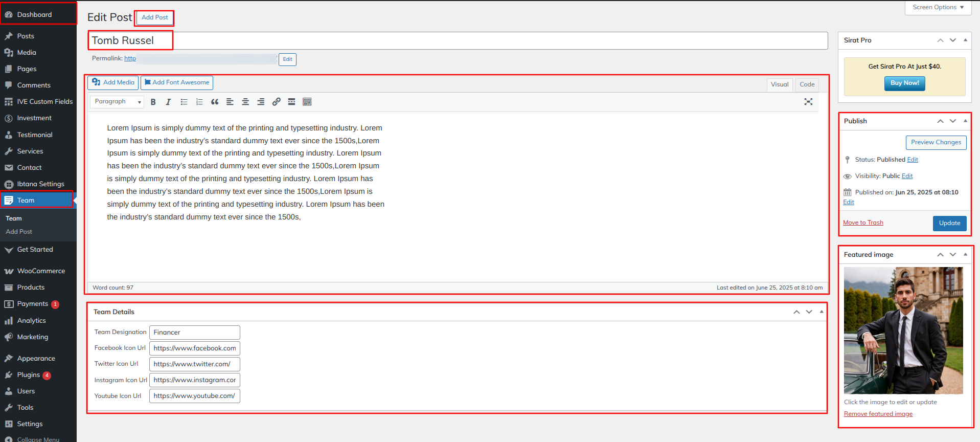Click the Move to Trash link
The height and width of the screenshot is (442, 980).
(x=863, y=223)
